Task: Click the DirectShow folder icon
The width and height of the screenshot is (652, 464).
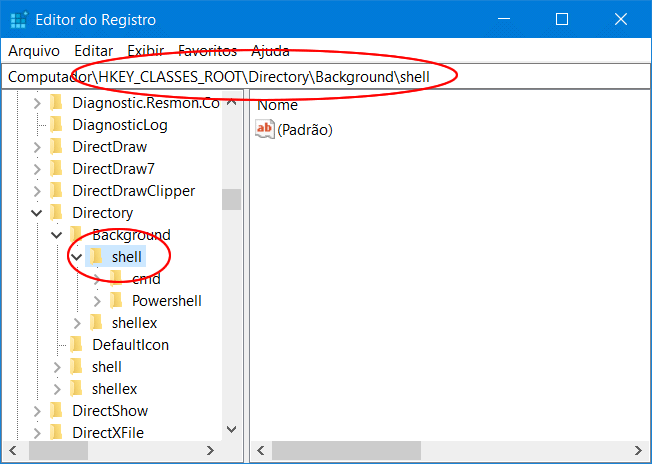Action: 57,411
